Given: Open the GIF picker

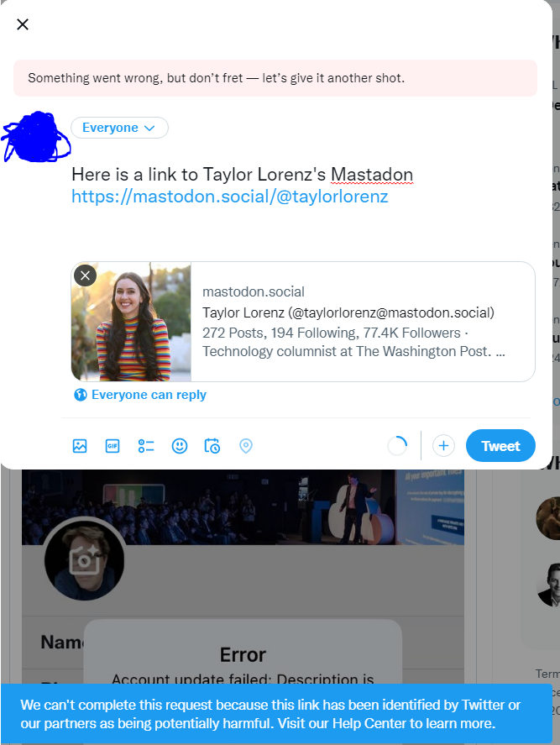Looking at the screenshot, I should (113, 446).
